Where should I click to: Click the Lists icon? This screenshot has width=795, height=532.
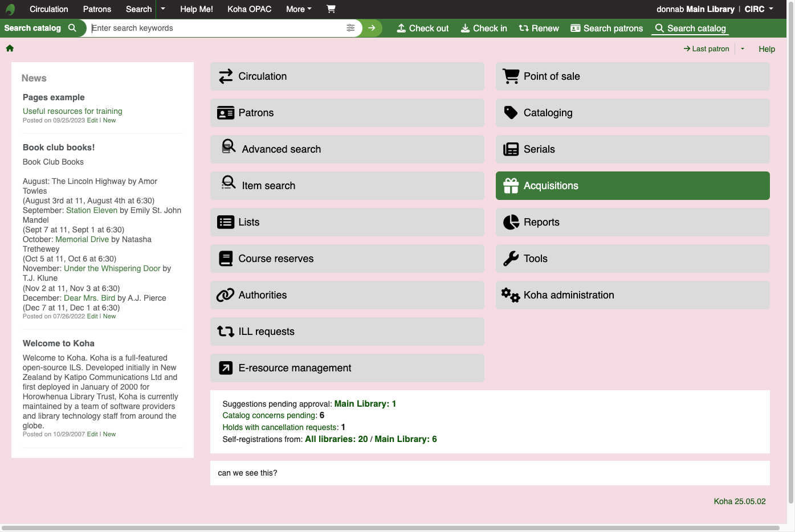(x=226, y=222)
